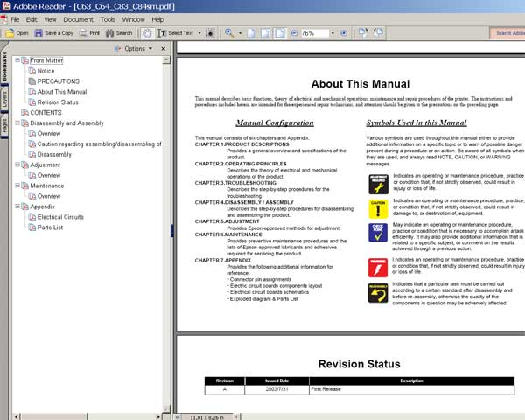
Task: Select the Zoom In magnifier tool
Action: click(x=229, y=33)
